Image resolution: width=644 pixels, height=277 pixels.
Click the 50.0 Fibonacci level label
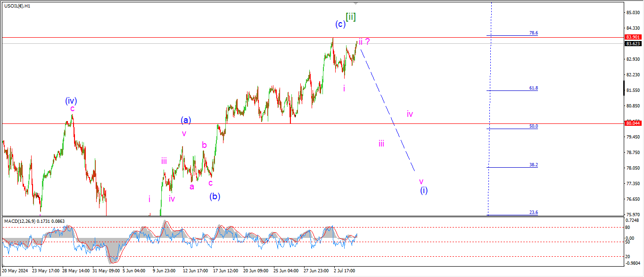[533, 126]
